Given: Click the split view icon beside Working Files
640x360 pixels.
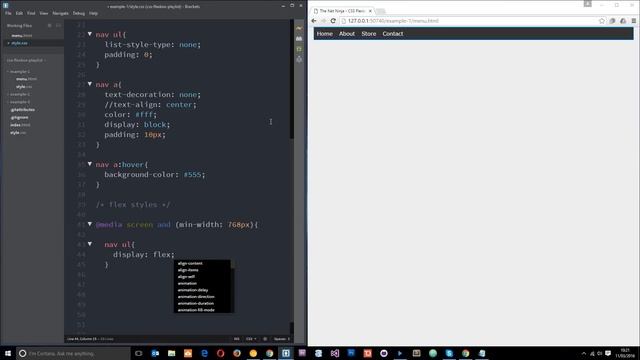Looking at the screenshot, I should coord(58,25).
